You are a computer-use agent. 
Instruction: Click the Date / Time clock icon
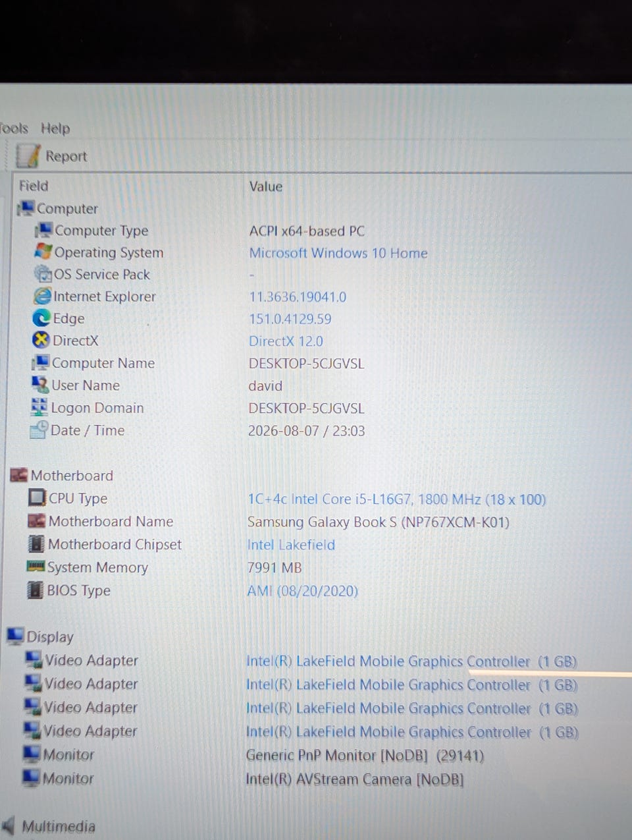click(39, 430)
